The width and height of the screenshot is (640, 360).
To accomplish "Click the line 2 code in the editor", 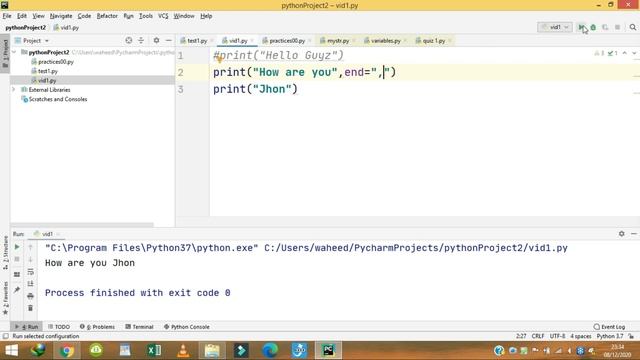I will (304, 72).
